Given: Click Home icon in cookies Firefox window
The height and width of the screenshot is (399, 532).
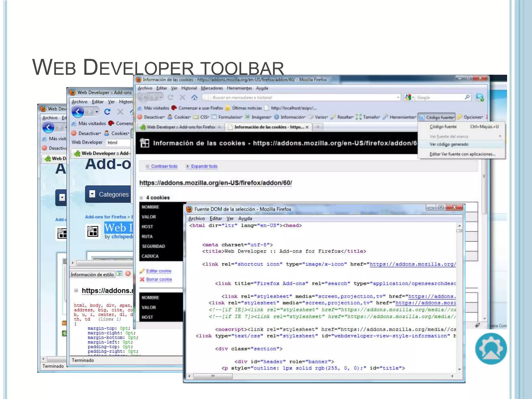Looking at the screenshot, I should click(194, 97).
